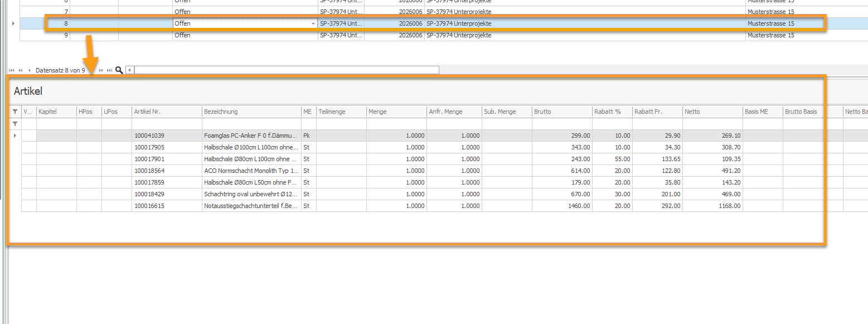The width and height of the screenshot is (868, 324).
Task: Click Brutto filter row field
Action: tap(562, 124)
